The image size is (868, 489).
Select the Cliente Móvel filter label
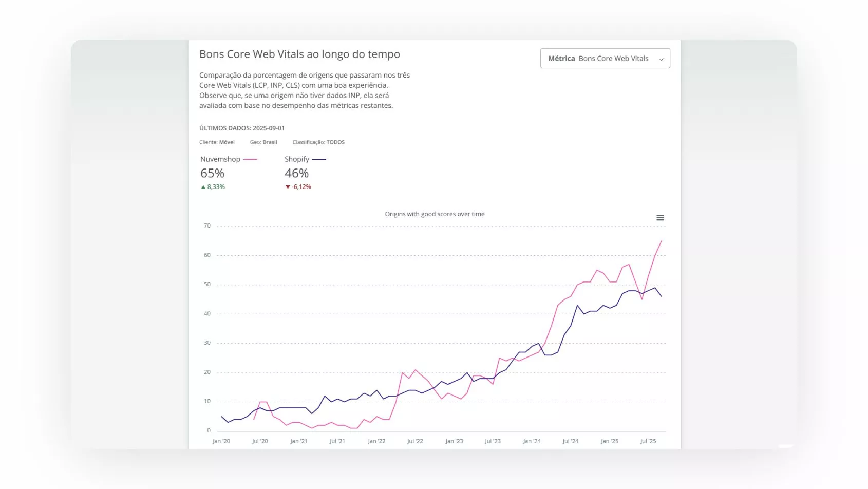tap(216, 142)
